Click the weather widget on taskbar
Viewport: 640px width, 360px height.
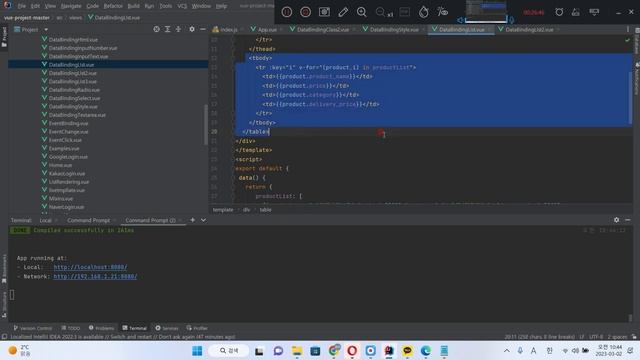coord(20,350)
